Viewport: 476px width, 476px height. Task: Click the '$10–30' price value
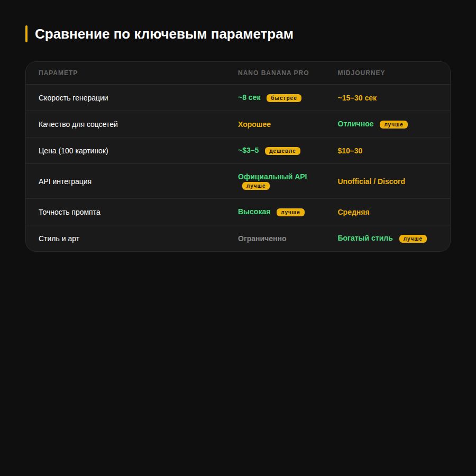click(350, 151)
